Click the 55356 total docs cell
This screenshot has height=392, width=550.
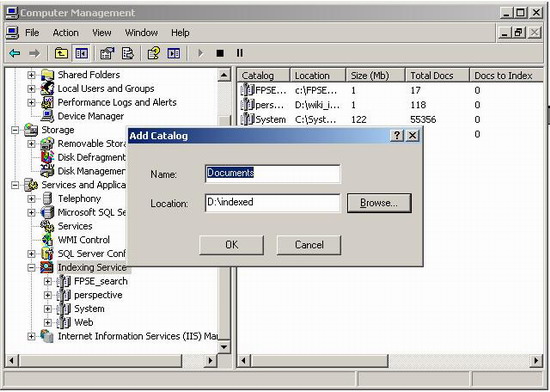click(423, 120)
